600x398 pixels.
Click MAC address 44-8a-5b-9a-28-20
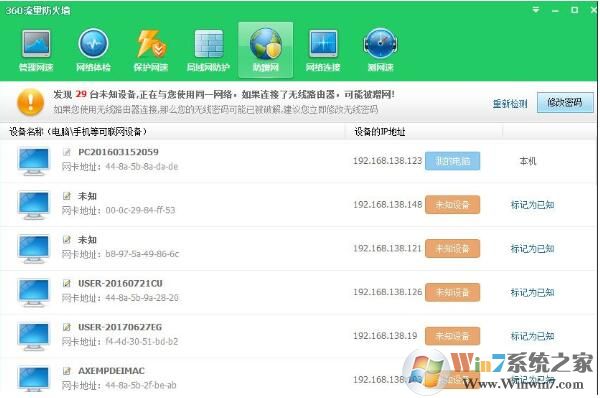[142, 298]
